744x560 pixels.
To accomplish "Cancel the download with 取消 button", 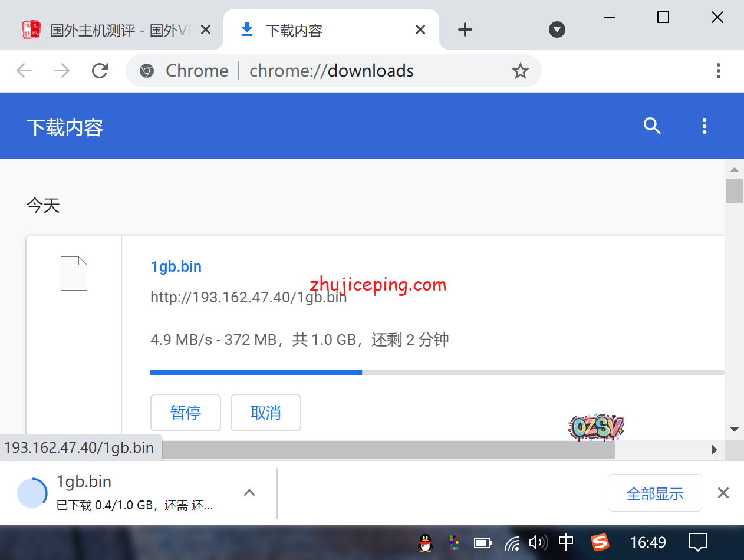I will click(266, 413).
